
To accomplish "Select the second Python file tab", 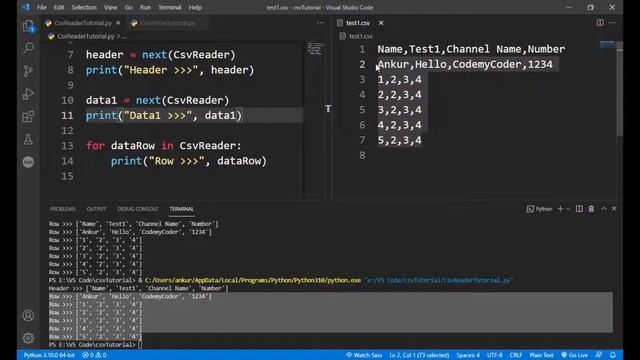I will pos(167,23).
